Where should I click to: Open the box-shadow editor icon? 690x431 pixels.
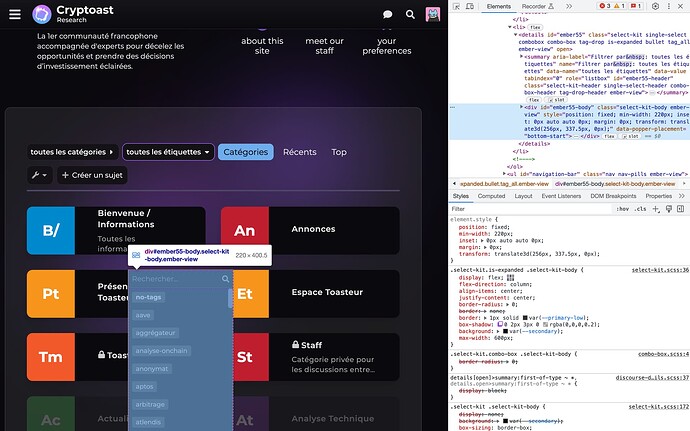[x=499, y=324]
